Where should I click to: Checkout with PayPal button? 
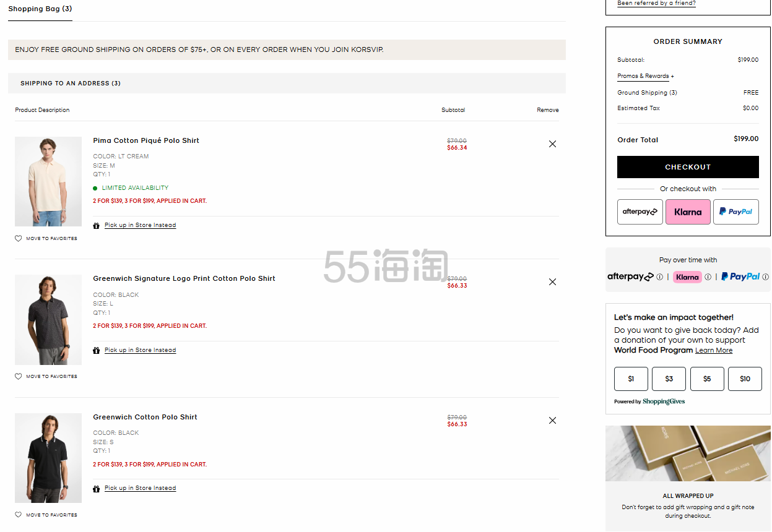tap(736, 212)
